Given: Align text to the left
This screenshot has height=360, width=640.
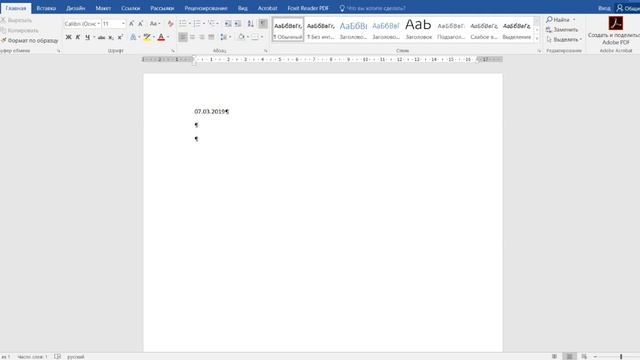Looking at the screenshot, I should point(182,37).
